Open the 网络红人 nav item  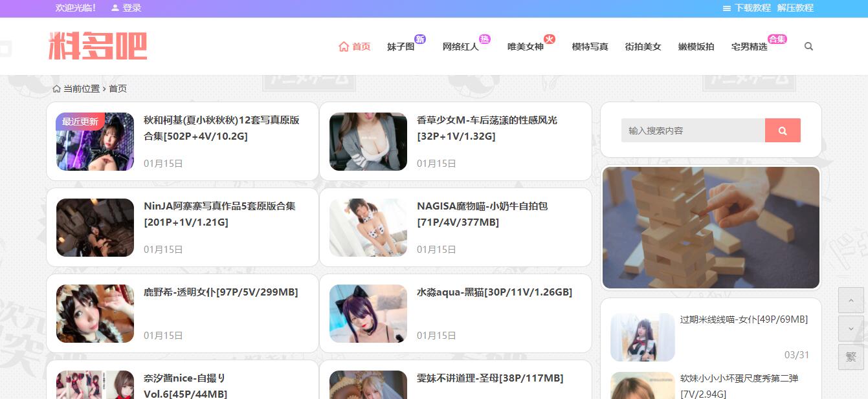pyautogui.click(x=461, y=47)
